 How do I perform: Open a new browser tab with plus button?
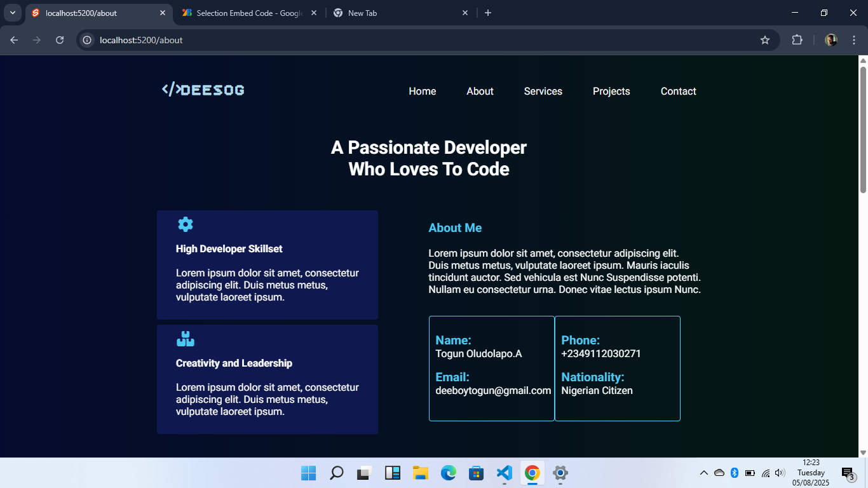[x=488, y=13]
